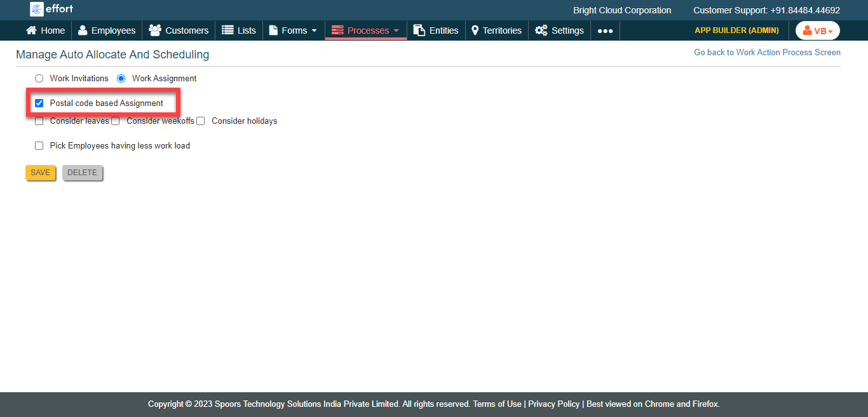Check the Consider weekoffs option

coord(116,121)
